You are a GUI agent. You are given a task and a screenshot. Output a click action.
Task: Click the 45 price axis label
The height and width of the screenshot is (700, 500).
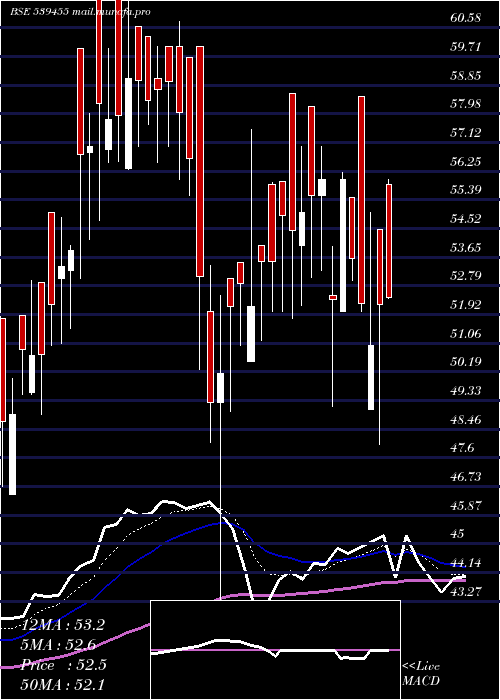pos(458,534)
